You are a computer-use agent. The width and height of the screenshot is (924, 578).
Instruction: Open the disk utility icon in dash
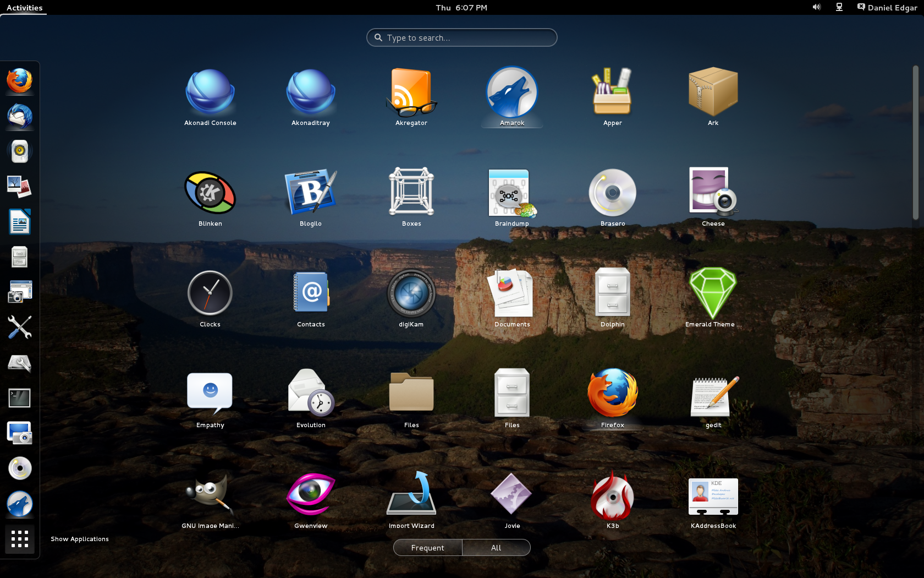coord(20,363)
